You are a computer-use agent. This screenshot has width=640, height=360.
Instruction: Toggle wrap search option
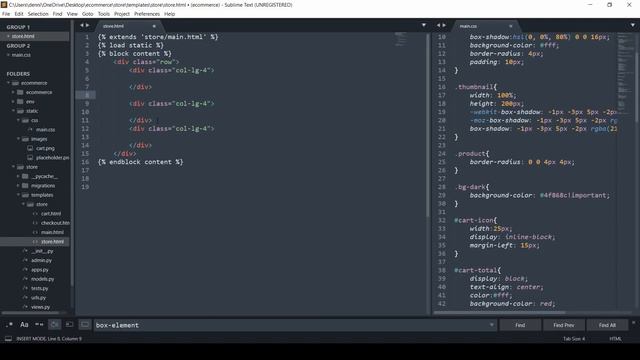point(54,325)
